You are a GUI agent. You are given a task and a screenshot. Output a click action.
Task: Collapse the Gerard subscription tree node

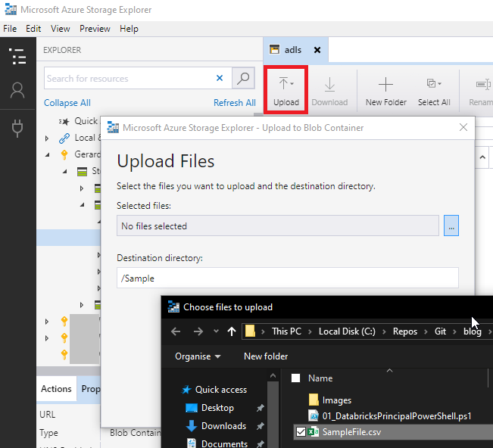click(x=47, y=154)
